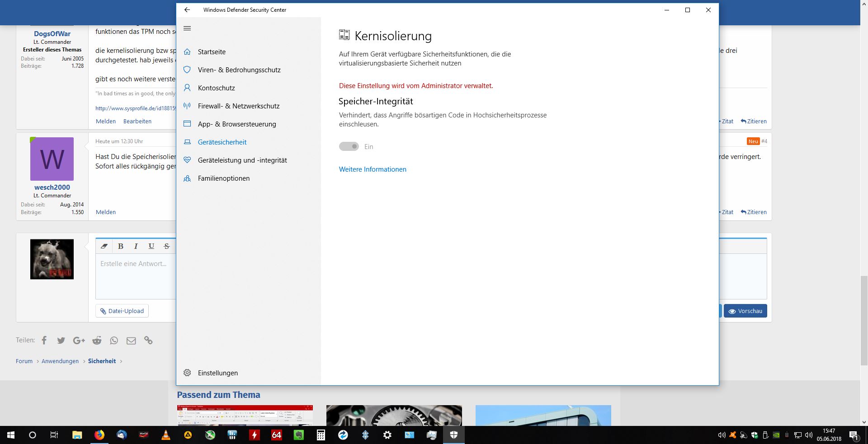Toggle strikethrough in the forum reply editor
Image resolution: width=868 pixels, height=444 pixels.
click(167, 246)
